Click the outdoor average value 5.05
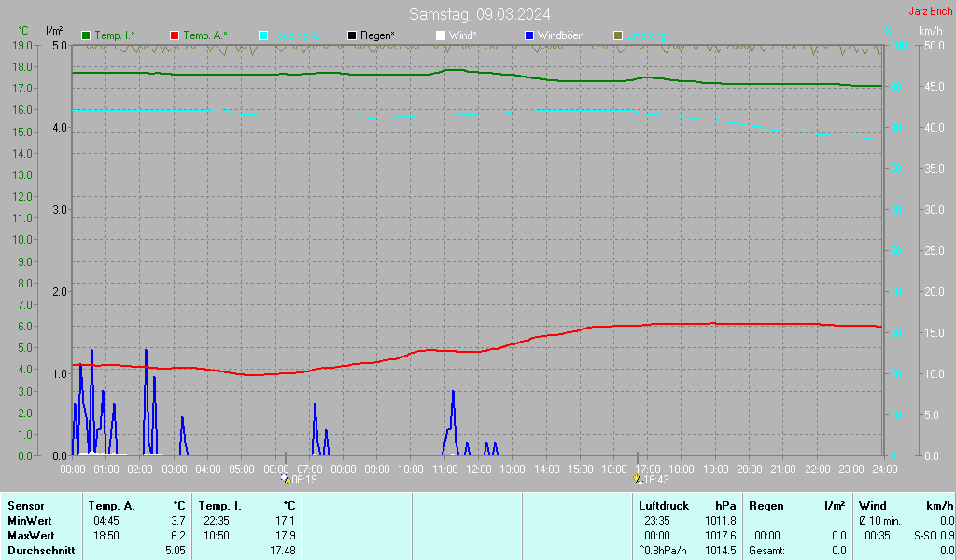This screenshot has width=956, height=560. tap(176, 551)
